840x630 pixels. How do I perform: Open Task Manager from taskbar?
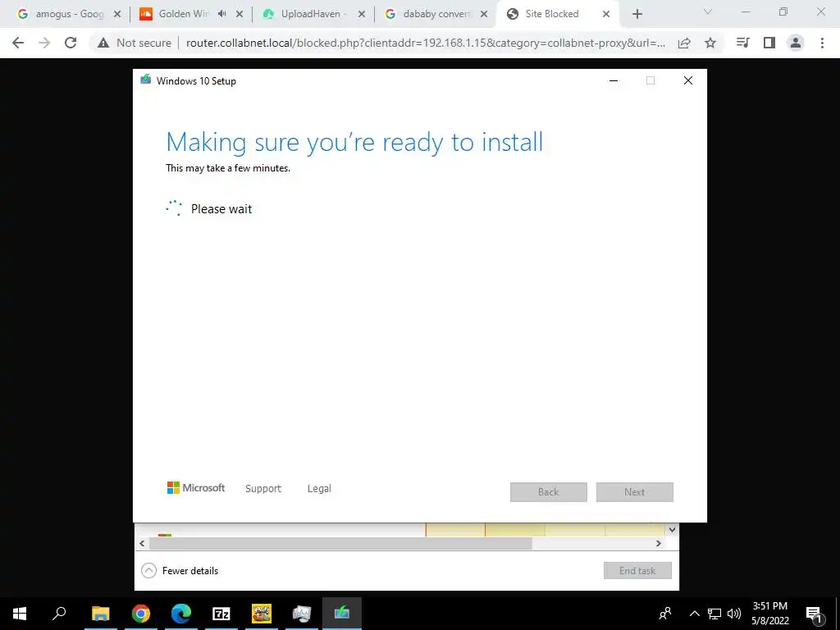[302, 614]
